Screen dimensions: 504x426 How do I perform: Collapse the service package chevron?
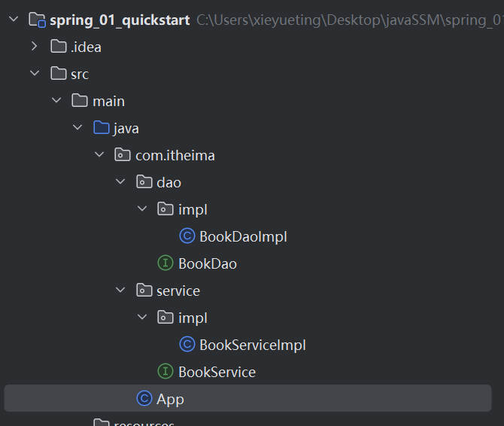click(120, 291)
